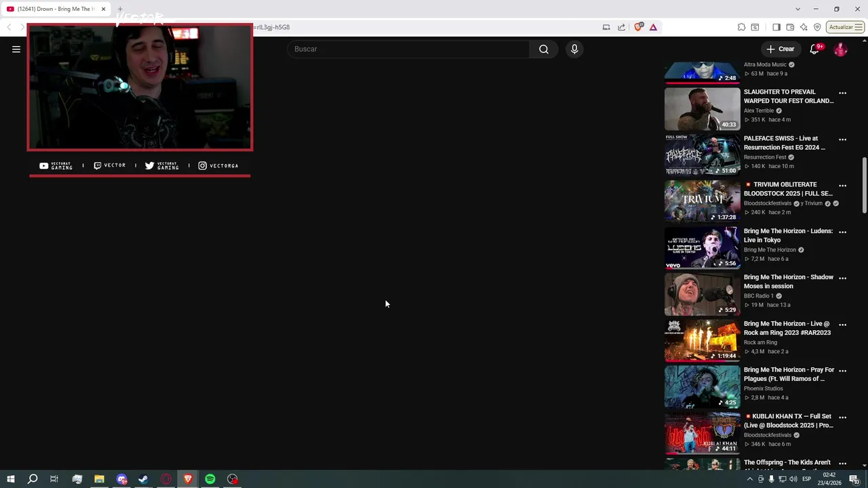The height and width of the screenshot is (488, 868).
Task: Start voice search with the microphone icon
Action: pos(574,49)
